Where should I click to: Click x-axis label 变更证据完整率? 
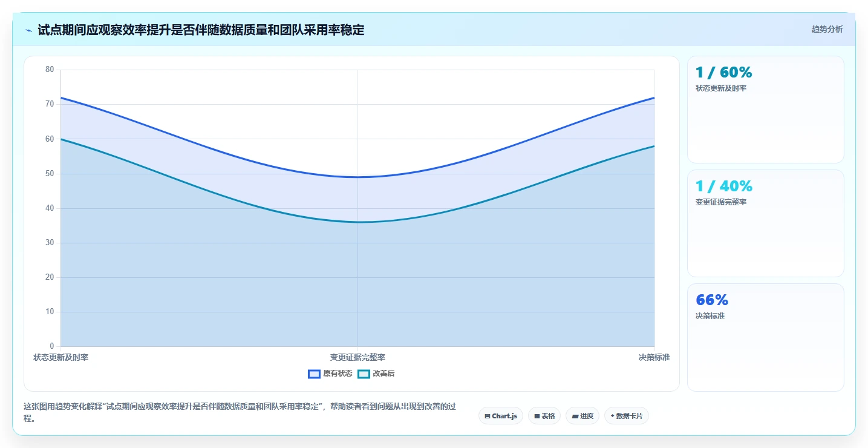[357, 357]
